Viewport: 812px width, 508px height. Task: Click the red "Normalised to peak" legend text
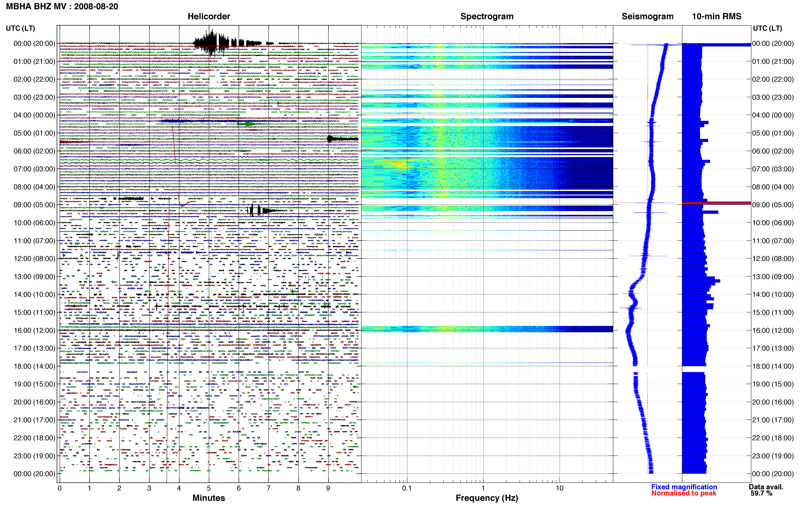(x=684, y=493)
